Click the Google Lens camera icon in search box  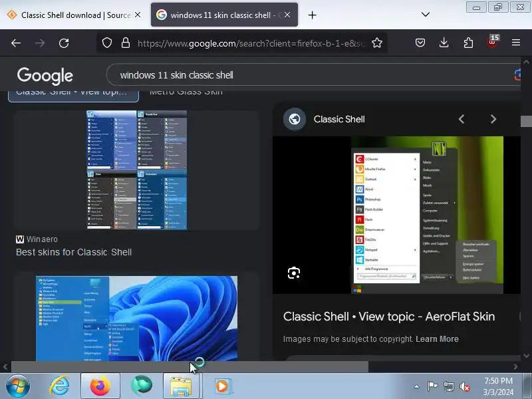tap(517, 75)
